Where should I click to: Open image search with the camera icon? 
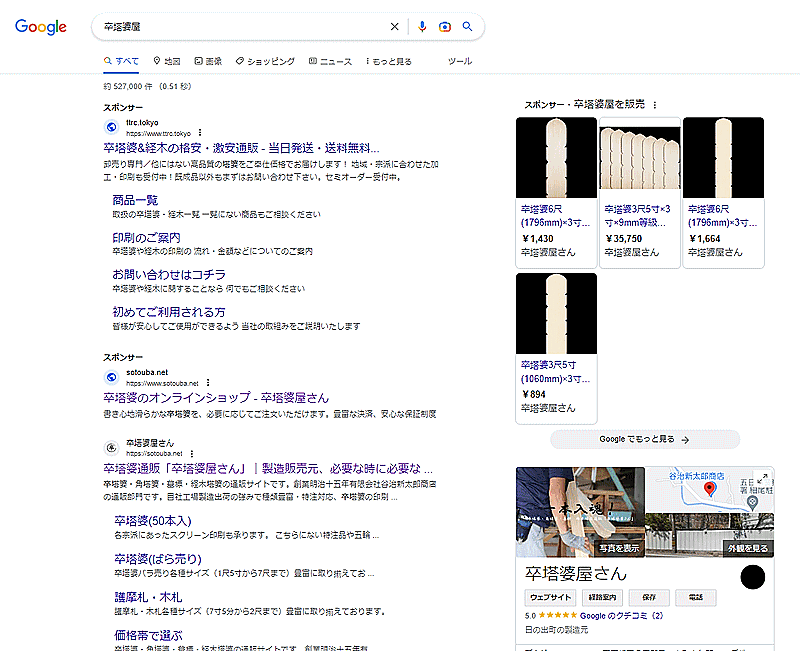point(445,27)
